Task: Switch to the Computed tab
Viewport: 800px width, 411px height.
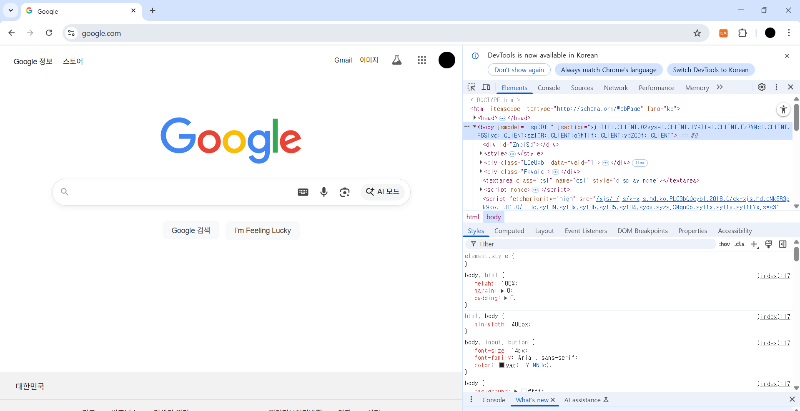Action: click(509, 231)
